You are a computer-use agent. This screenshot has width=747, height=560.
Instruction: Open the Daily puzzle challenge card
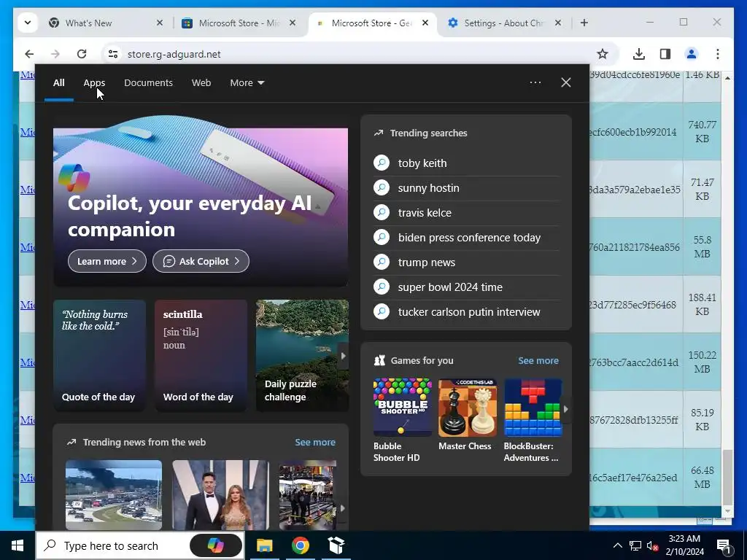coord(302,355)
